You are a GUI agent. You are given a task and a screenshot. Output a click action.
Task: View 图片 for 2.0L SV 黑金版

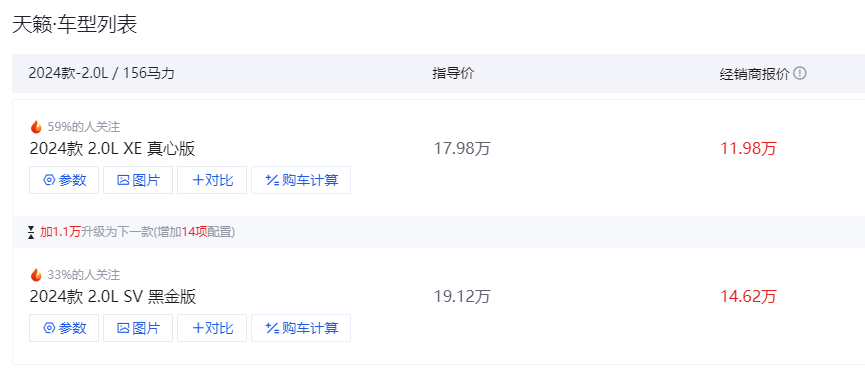138,328
